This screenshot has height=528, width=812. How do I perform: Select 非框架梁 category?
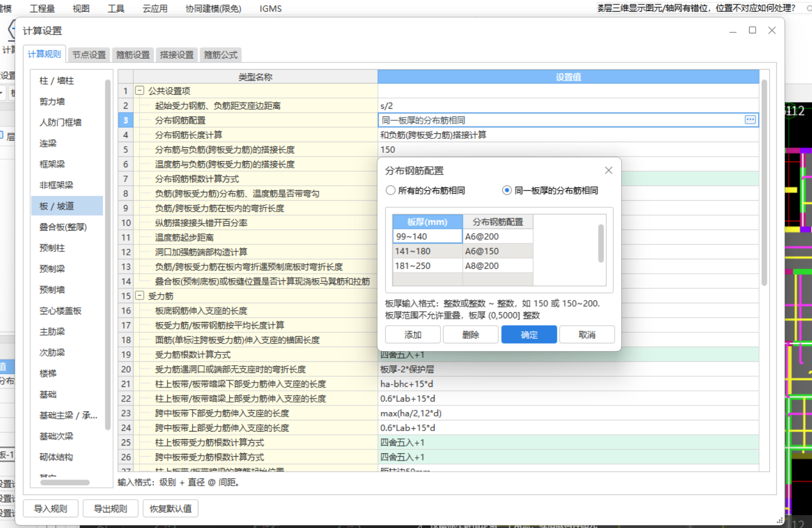[x=67, y=185]
